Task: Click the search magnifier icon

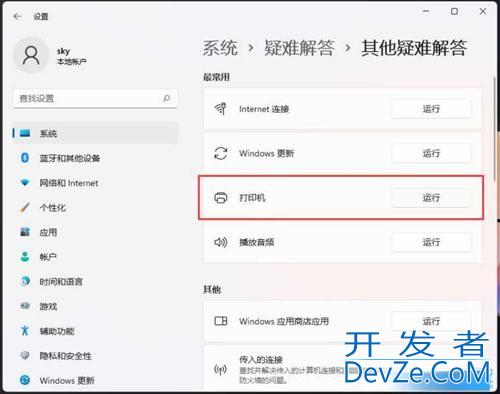Action: [x=166, y=98]
